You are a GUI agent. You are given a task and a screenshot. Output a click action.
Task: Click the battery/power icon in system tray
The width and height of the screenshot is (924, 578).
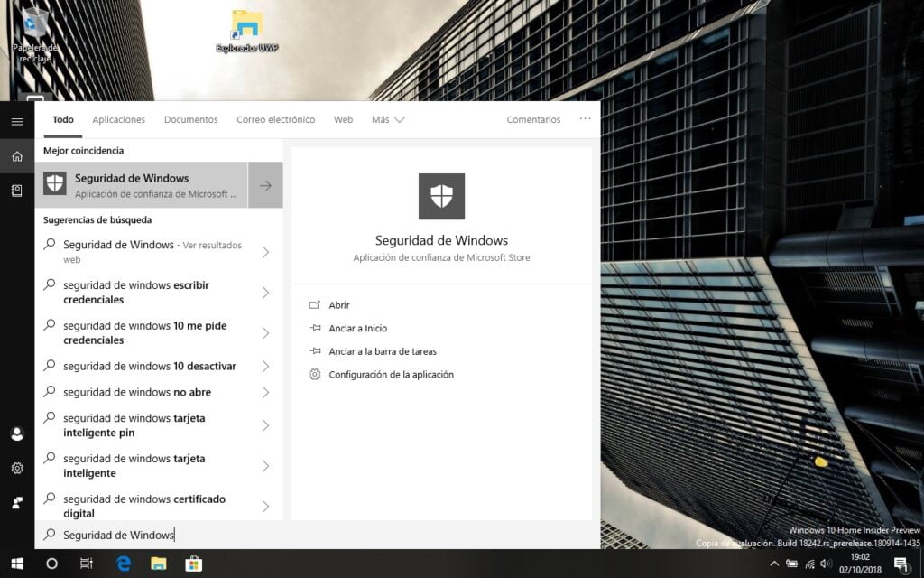pyautogui.click(x=792, y=564)
